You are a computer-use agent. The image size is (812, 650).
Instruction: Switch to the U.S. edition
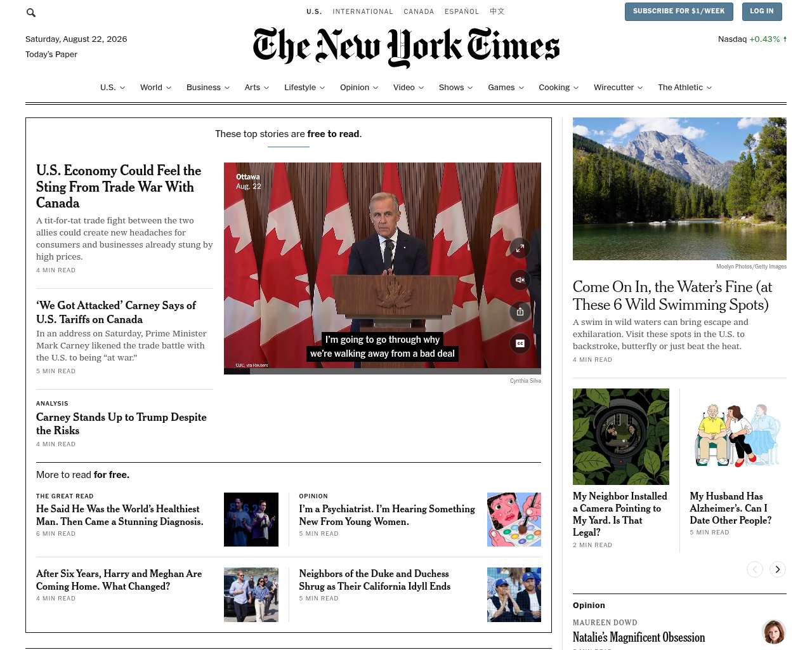click(x=314, y=11)
